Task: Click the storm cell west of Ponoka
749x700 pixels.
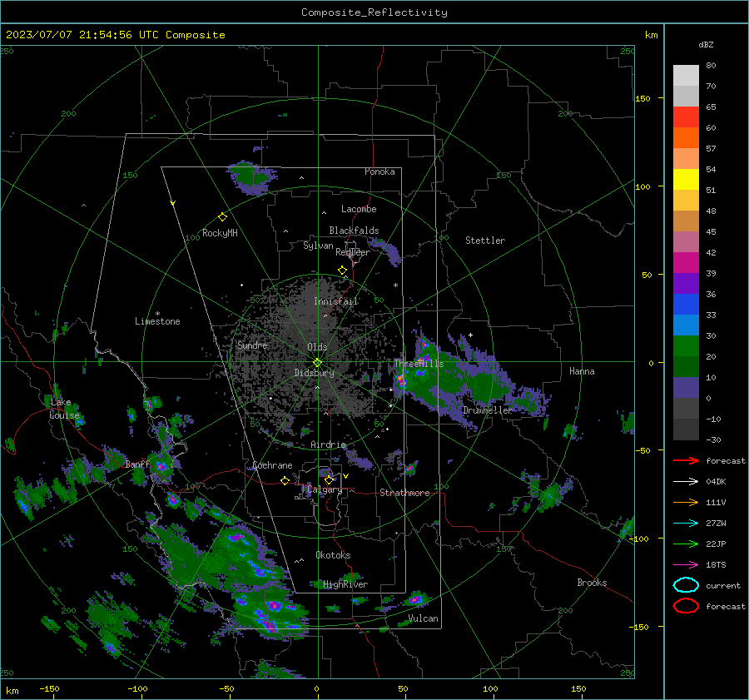Action: pos(251,178)
